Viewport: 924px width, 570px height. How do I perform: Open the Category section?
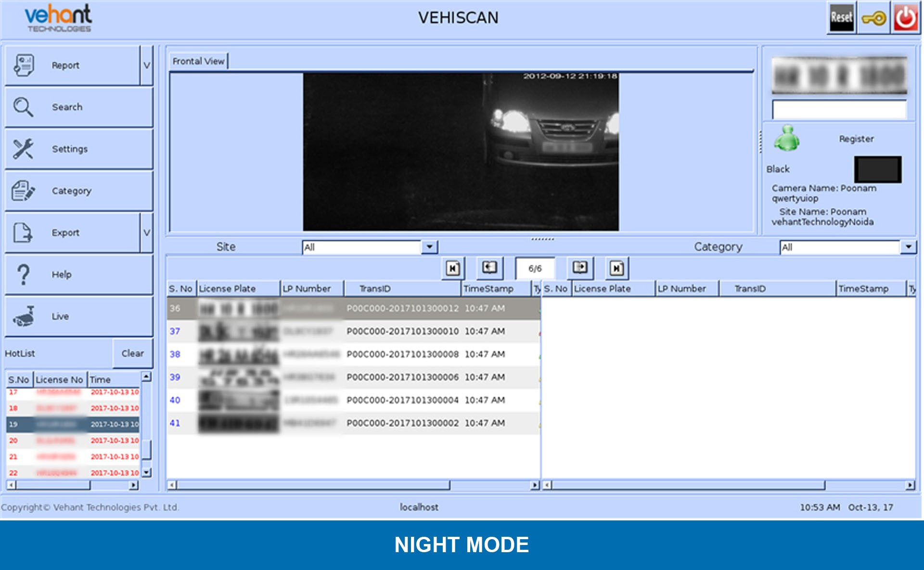(79, 191)
